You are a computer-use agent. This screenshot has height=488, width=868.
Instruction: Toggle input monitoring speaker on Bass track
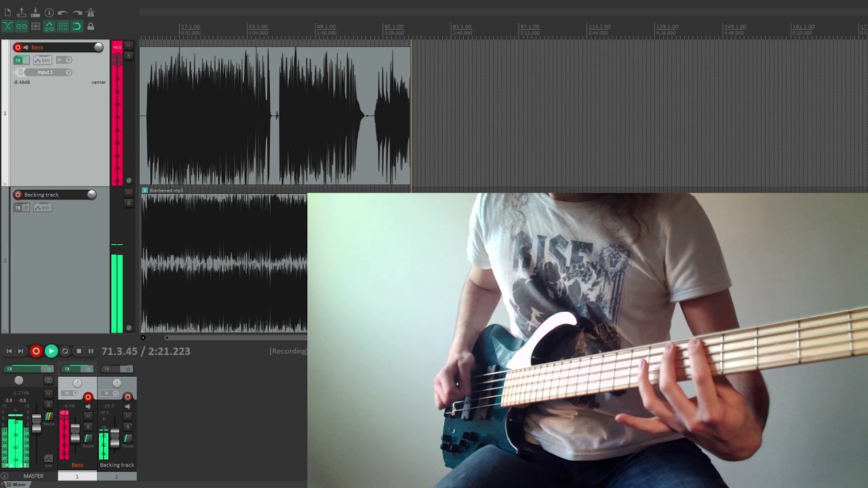tap(26, 47)
